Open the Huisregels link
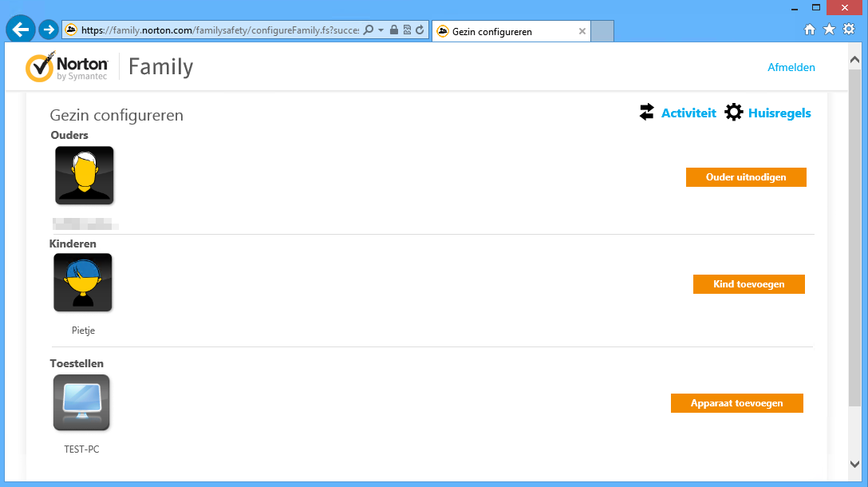868x487 pixels. (779, 113)
